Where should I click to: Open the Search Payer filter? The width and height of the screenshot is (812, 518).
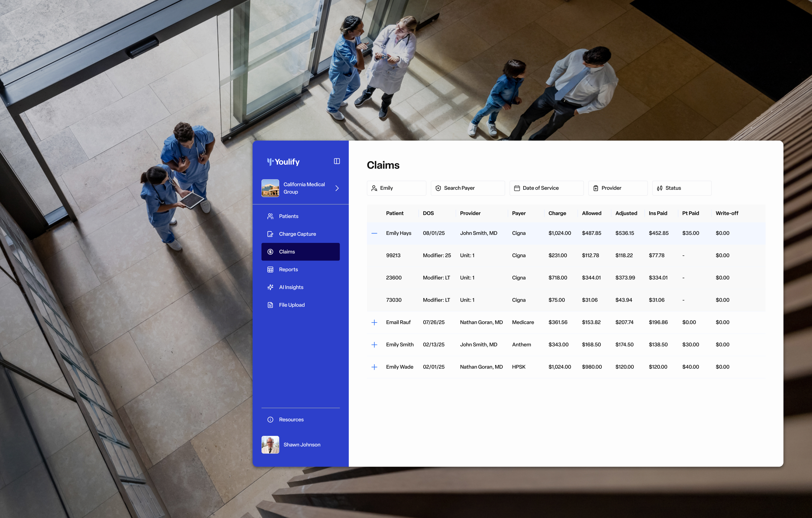[x=468, y=188]
